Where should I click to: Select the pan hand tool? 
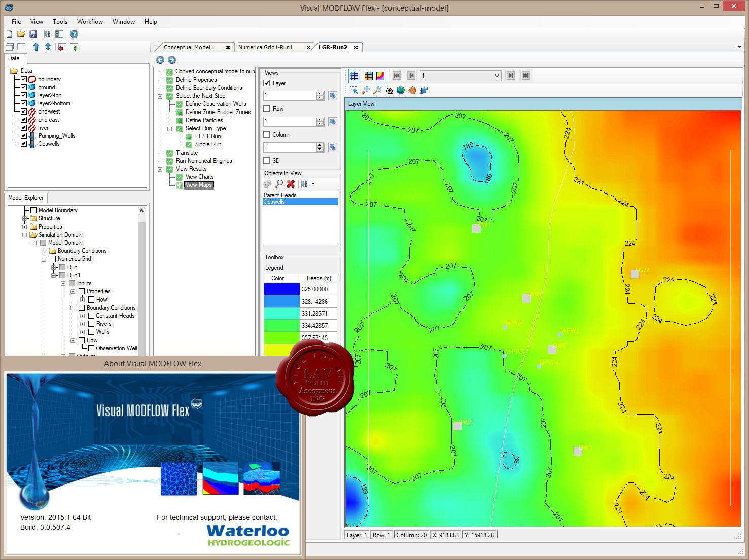click(412, 90)
